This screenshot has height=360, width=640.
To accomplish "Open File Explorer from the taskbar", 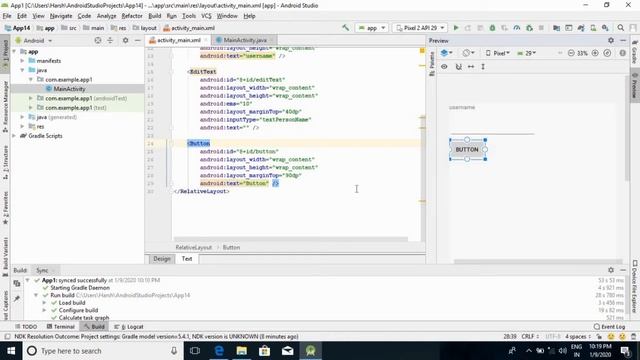I will point(242,351).
